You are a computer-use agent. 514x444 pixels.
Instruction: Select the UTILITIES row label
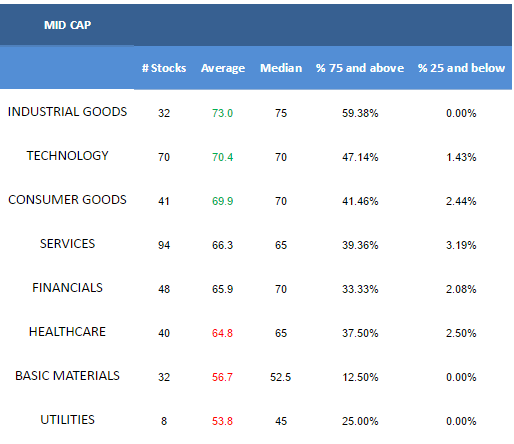67,420
